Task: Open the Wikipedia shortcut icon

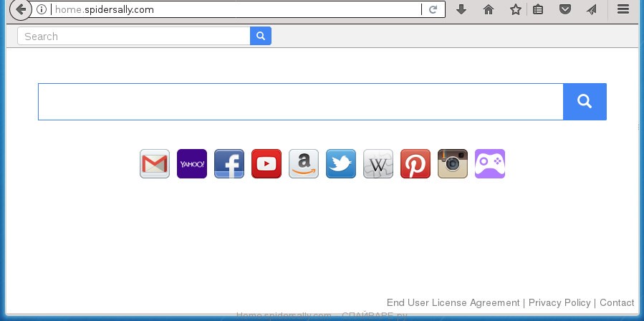Action: [x=378, y=163]
